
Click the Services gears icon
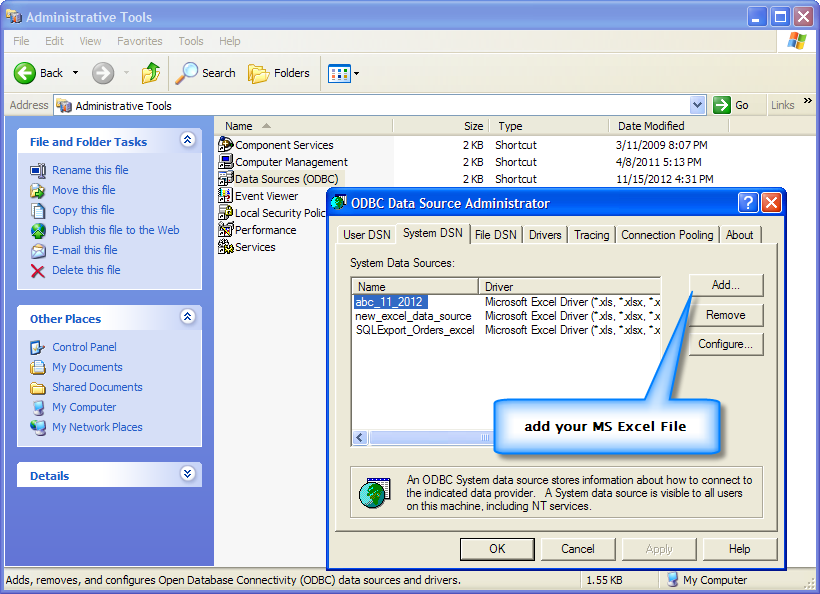[x=225, y=246]
